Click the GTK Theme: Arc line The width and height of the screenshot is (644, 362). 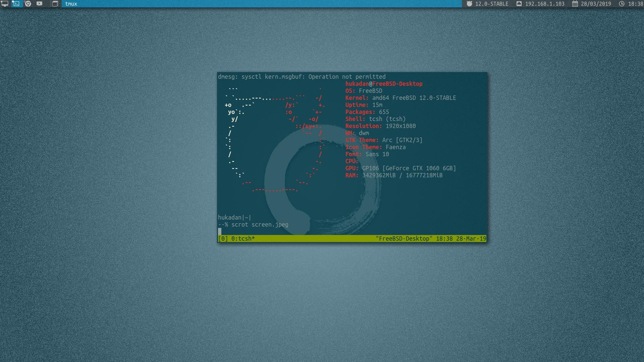coord(384,140)
